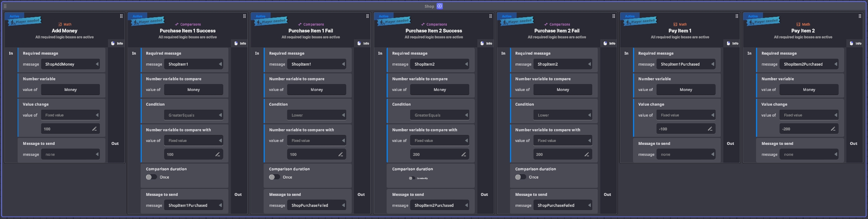Expand ShopItem2Purchased message dropdown in Pay Item 2
This screenshot has height=219, width=868.
coord(808,64)
